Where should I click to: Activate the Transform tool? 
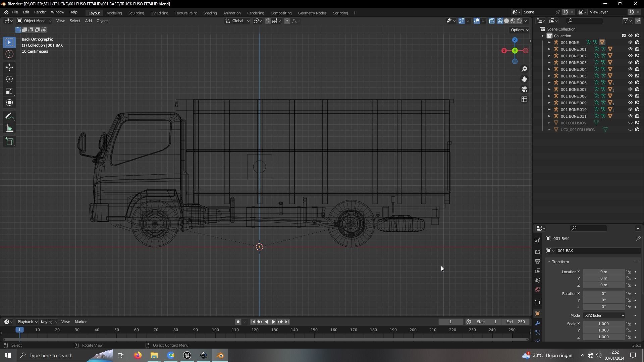click(x=9, y=103)
